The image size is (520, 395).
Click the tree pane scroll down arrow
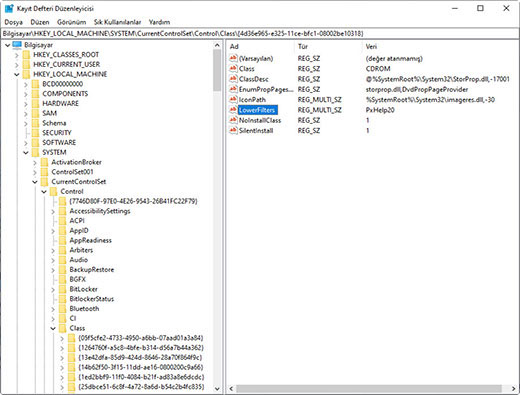tap(217, 389)
